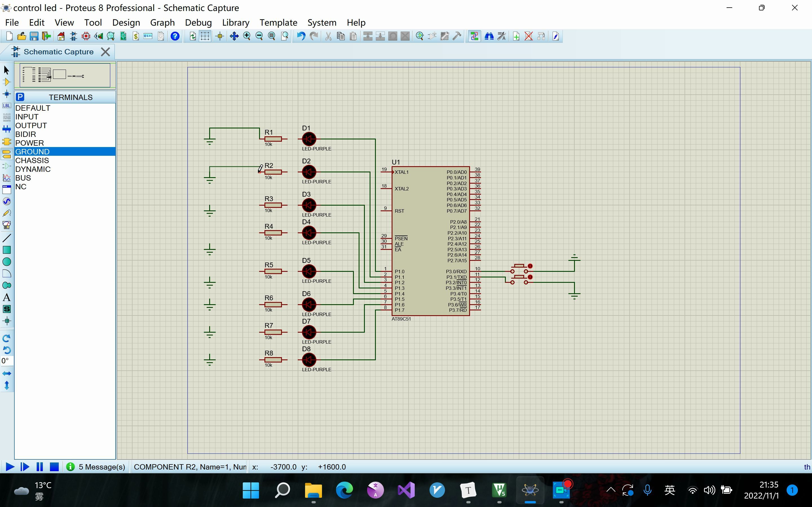Toggle the grid display button

coord(205,36)
